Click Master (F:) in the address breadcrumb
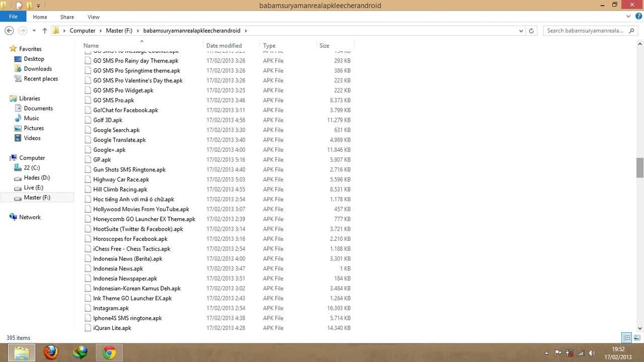The width and height of the screenshot is (644, 362). pyautogui.click(x=119, y=31)
